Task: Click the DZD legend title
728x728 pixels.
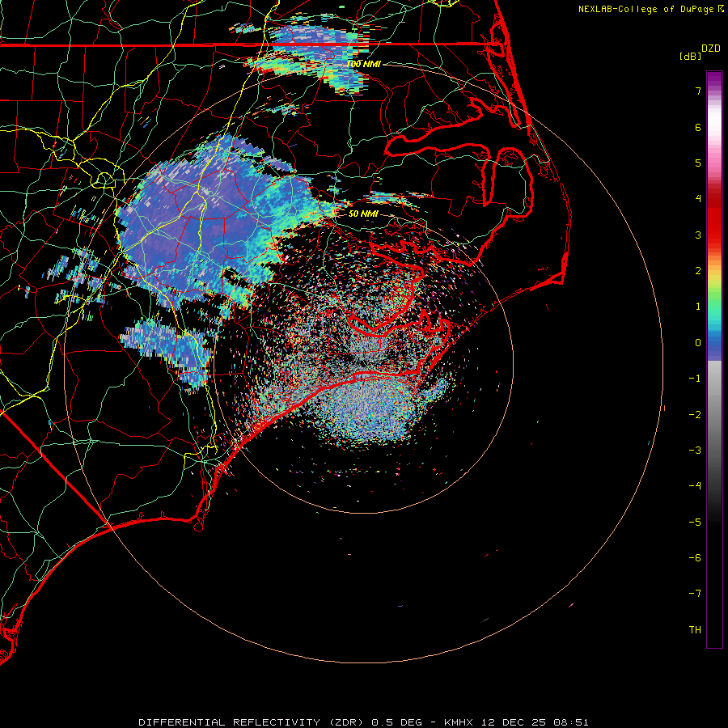Action: point(711,49)
